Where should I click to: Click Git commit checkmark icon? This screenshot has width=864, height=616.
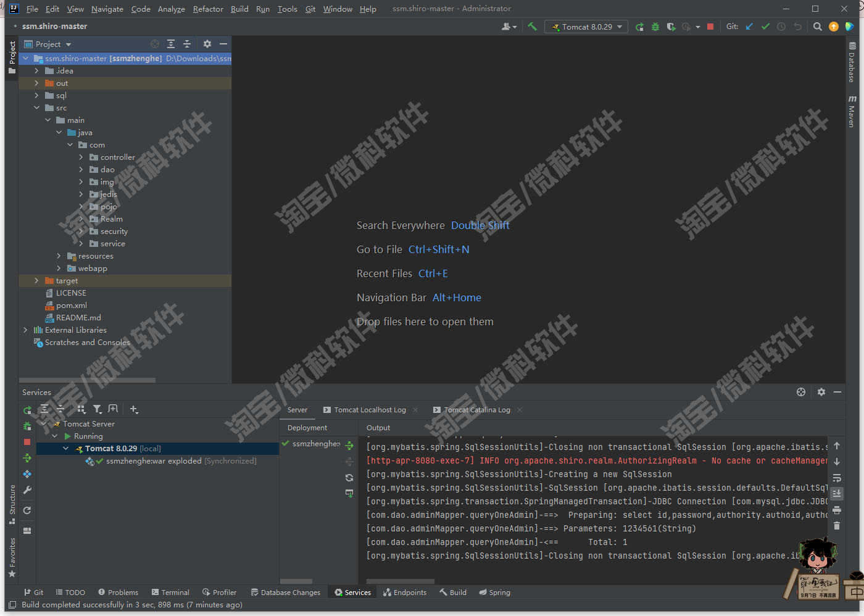pos(765,27)
